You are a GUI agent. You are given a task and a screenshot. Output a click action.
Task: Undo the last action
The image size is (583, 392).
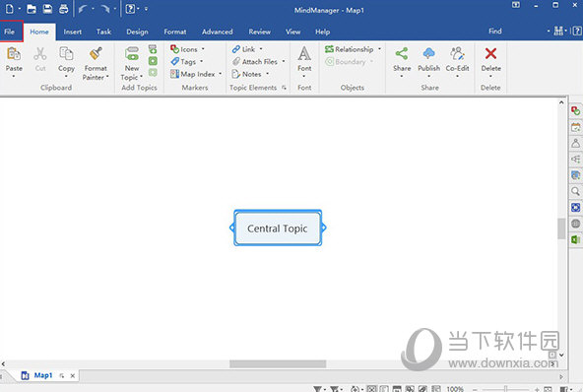(83, 9)
